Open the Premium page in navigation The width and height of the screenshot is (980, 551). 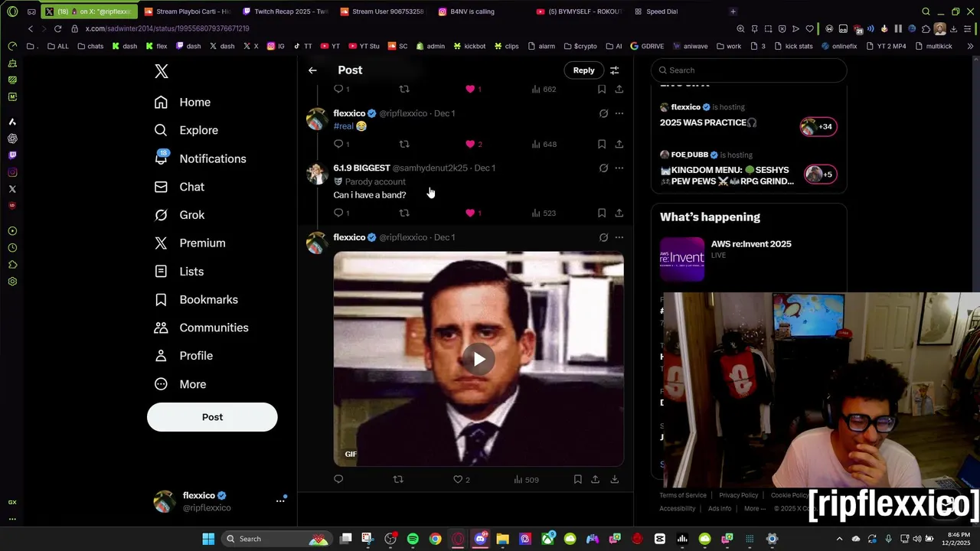pyautogui.click(x=190, y=243)
